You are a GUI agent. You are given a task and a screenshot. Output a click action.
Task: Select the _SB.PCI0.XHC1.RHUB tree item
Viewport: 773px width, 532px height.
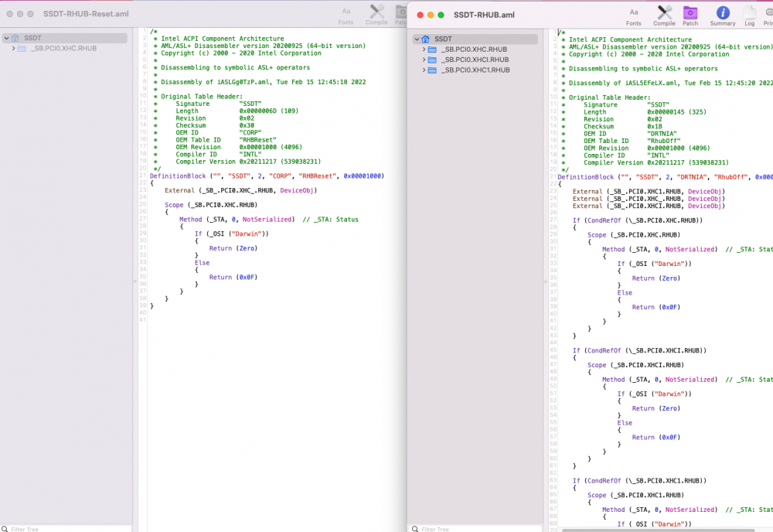click(475, 70)
